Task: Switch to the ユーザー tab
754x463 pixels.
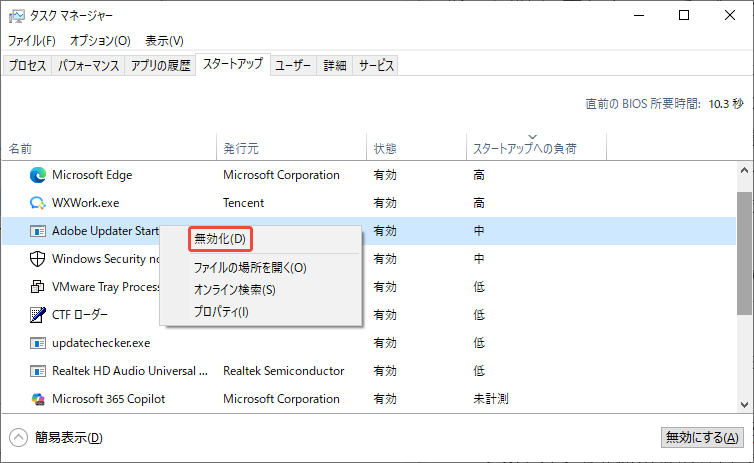Action: (293, 65)
